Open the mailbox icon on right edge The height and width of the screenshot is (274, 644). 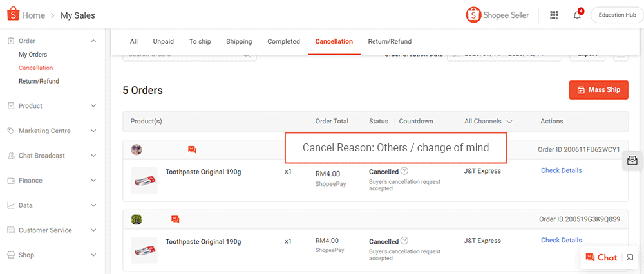pyautogui.click(x=632, y=160)
